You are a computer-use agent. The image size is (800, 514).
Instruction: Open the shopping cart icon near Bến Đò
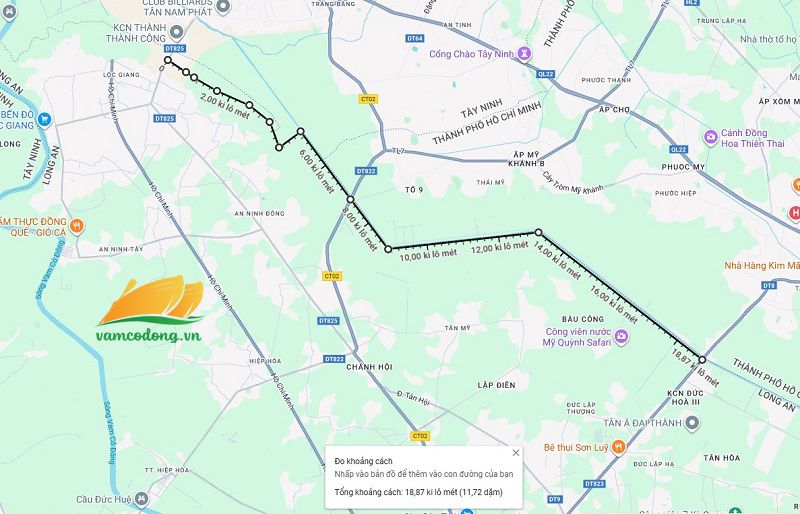(45, 119)
